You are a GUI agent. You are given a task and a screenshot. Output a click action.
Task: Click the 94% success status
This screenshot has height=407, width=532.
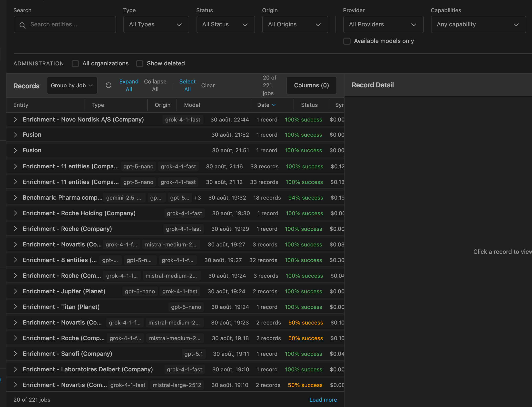click(x=305, y=198)
